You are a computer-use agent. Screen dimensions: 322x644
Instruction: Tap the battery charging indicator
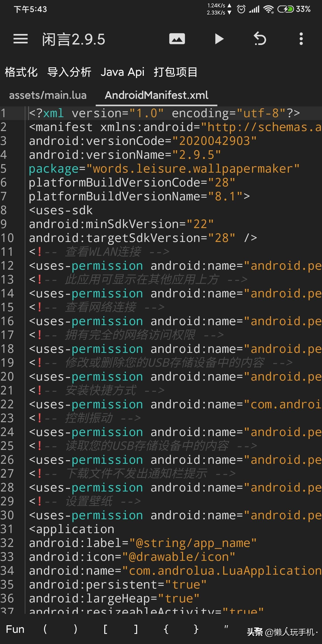(286, 9)
